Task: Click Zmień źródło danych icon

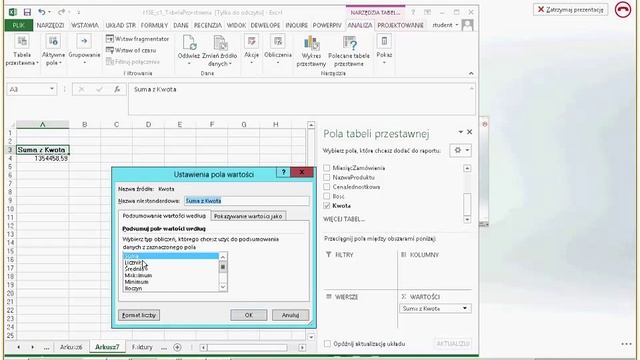Action: (x=220, y=43)
